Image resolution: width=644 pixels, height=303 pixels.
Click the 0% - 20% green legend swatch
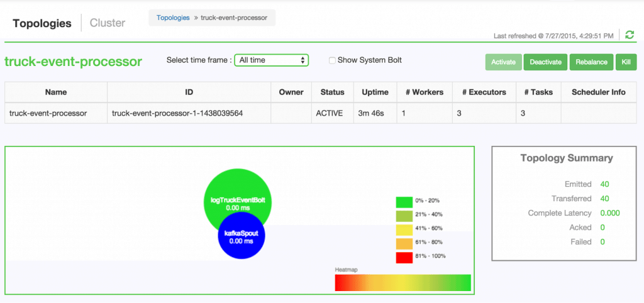[x=404, y=202]
